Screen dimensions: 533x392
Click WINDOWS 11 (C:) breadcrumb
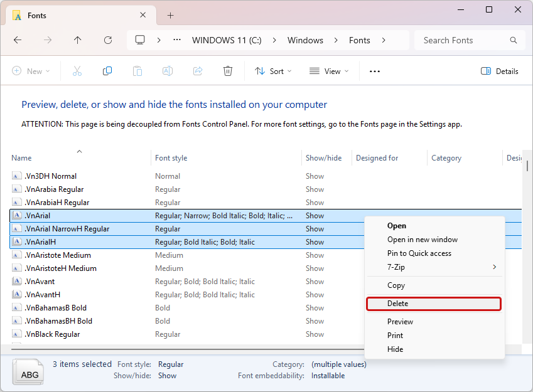pyautogui.click(x=227, y=40)
